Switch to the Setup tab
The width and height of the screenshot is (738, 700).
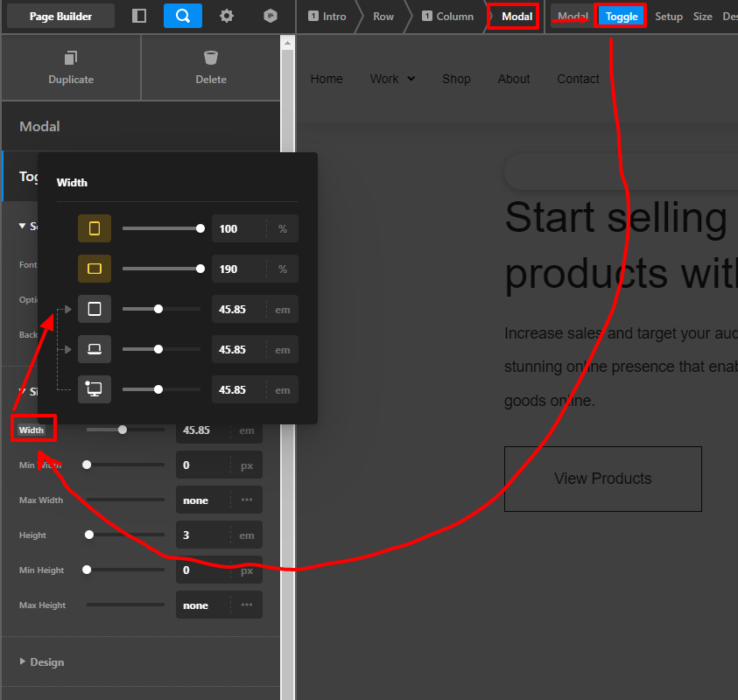(669, 17)
